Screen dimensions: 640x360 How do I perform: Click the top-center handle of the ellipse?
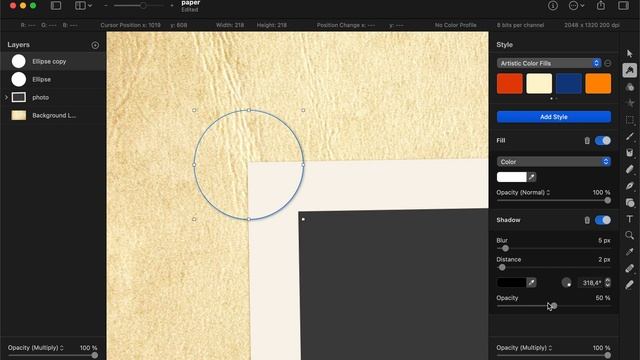249,110
